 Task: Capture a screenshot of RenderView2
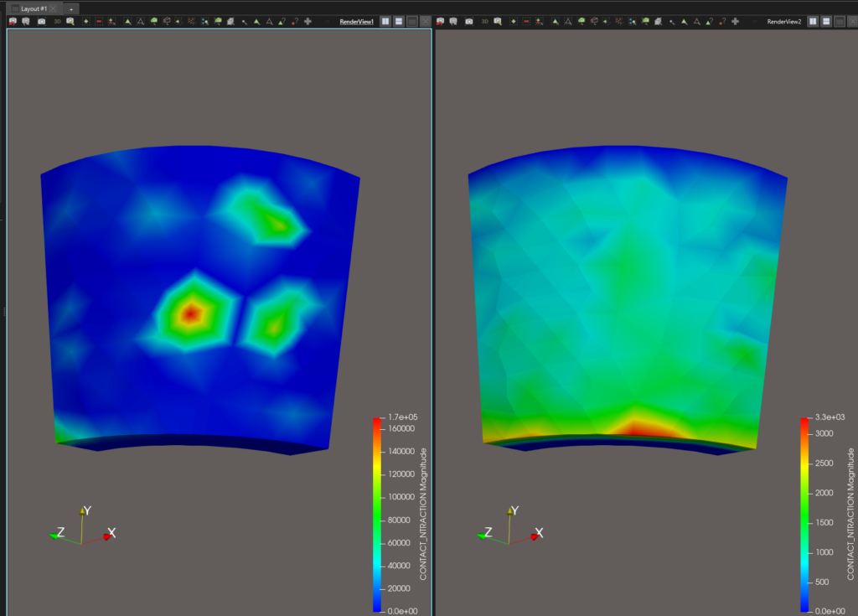coord(469,21)
